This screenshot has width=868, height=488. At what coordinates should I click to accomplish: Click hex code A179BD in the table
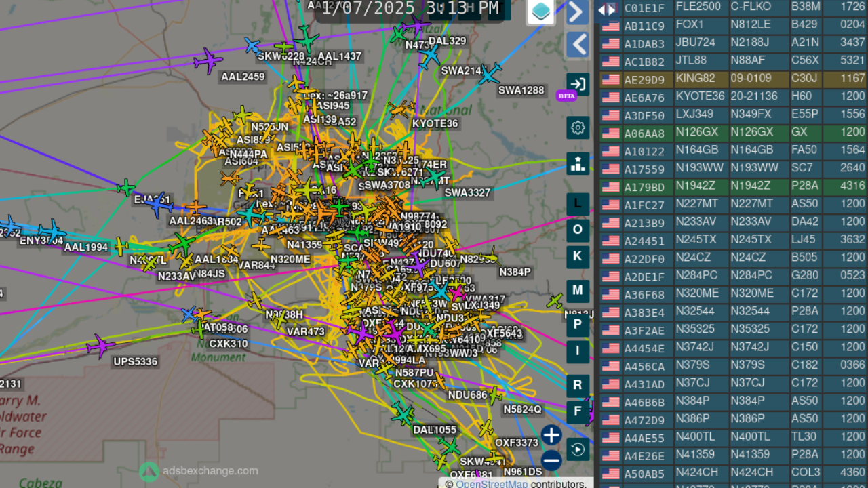644,187
